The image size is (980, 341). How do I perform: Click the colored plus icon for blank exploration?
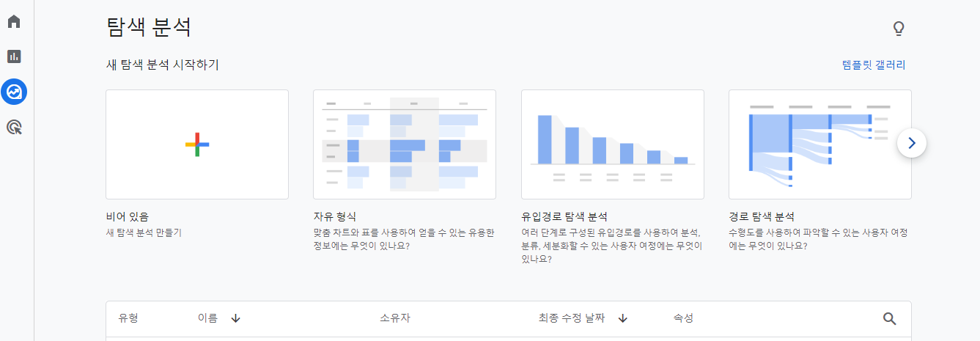(197, 144)
